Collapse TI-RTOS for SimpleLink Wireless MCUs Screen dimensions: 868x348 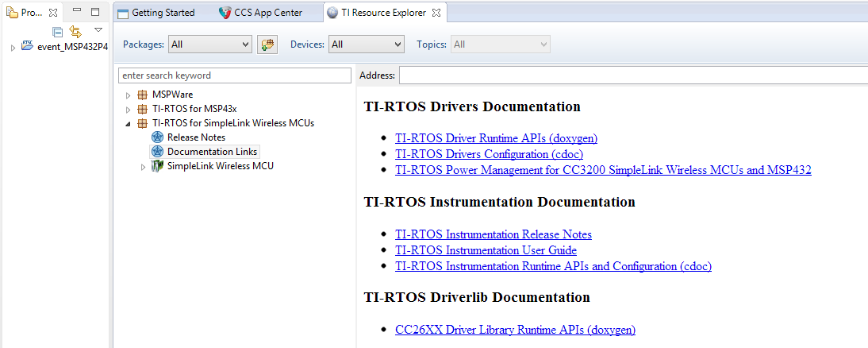(x=128, y=124)
